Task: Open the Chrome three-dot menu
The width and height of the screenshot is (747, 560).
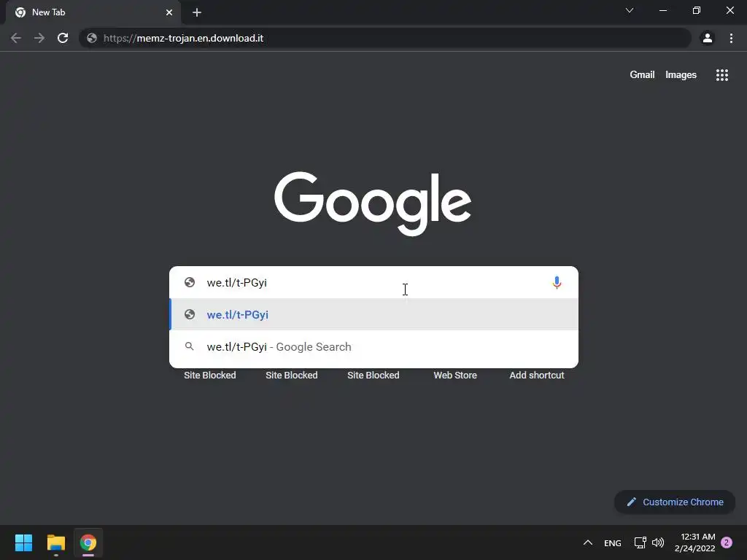Action: pos(731,38)
